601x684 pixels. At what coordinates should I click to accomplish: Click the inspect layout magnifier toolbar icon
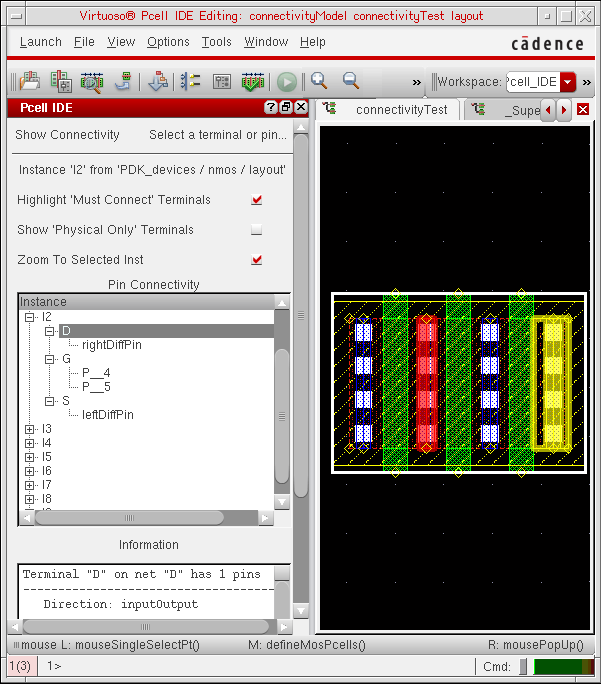pos(92,82)
